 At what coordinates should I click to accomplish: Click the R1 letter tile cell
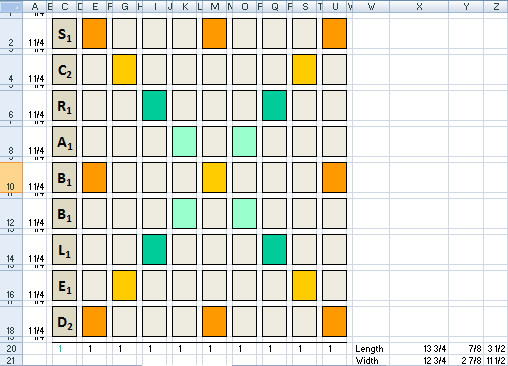[65, 105]
